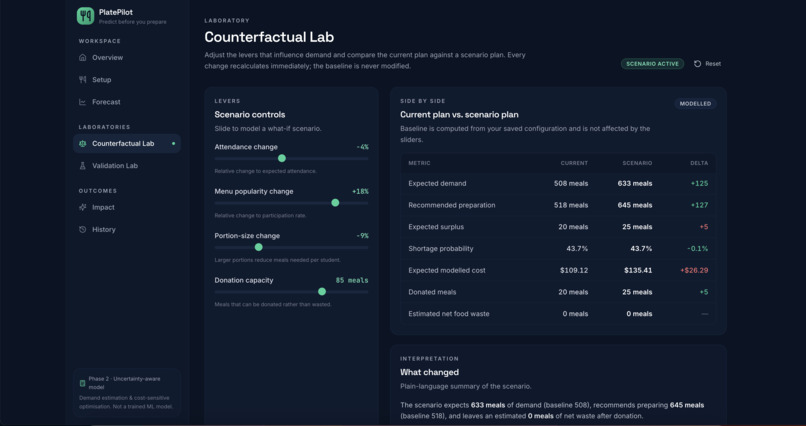Click the Counterfactual Lab page heading
This screenshot has height=426, width=806.
pos(269,37)
